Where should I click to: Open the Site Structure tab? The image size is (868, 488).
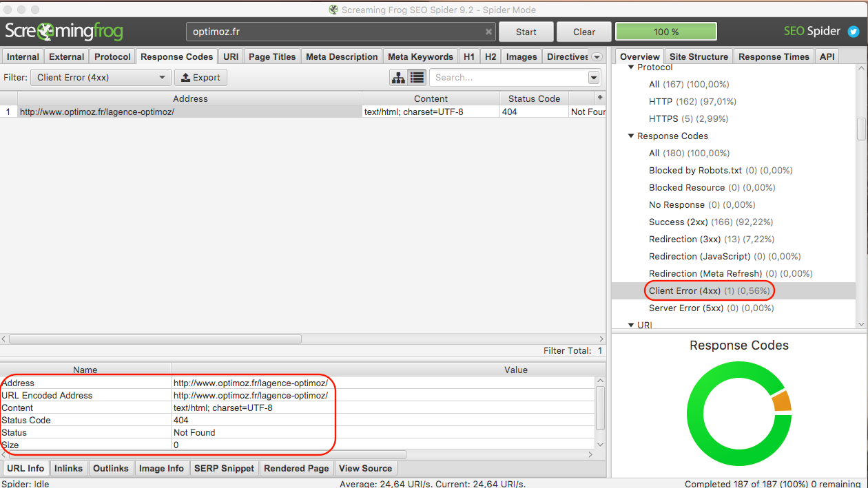pos(699,57)
